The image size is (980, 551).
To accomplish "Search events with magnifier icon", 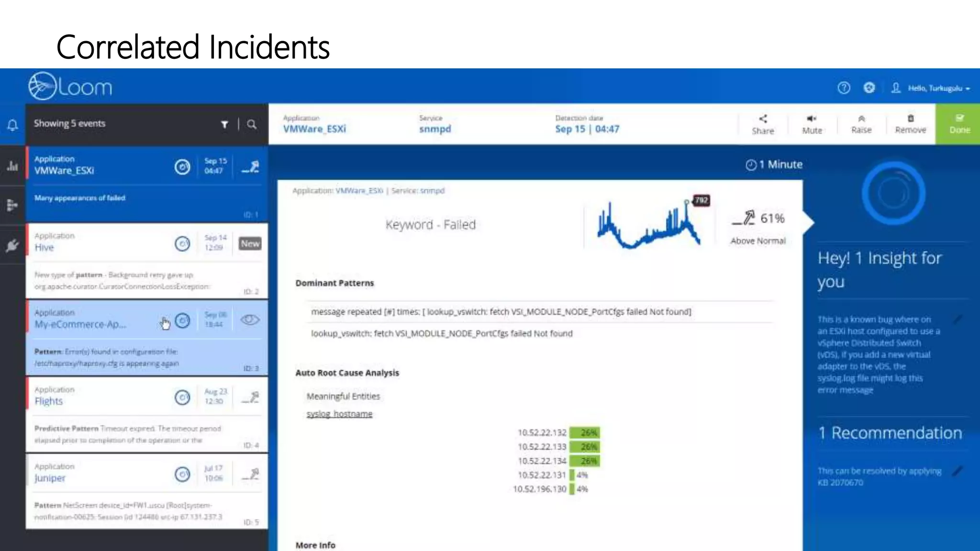I will 252,124.
